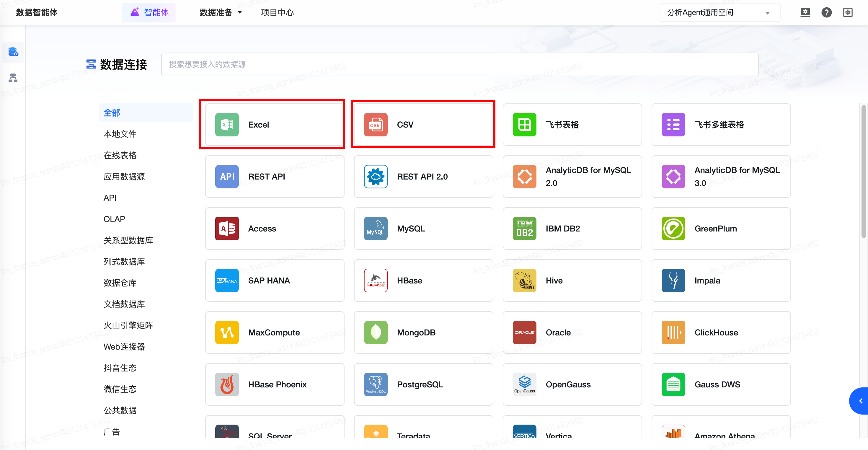Choose the PostgreSQL data source card
Viewport: 868px width, 450px height.
point(423,384)
